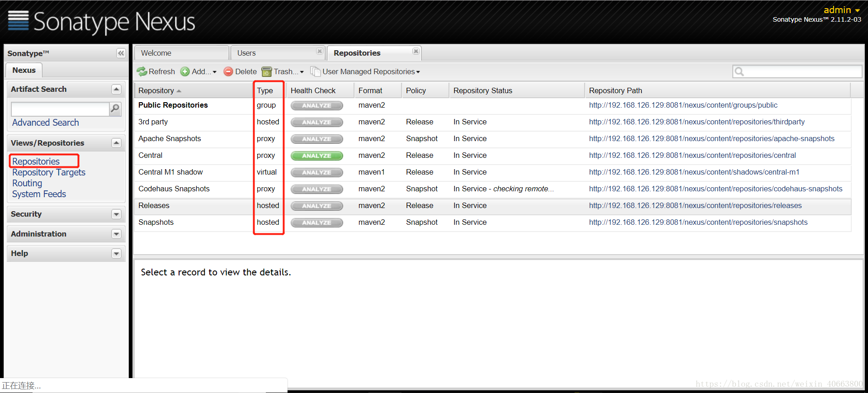Sort by Health Check column header

320,90
